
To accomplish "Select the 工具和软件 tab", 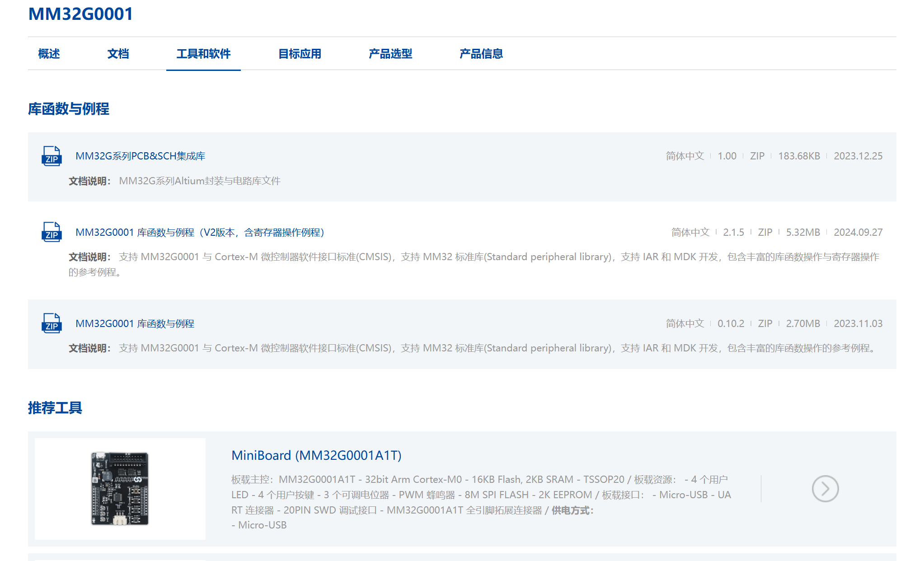I will 203,54.
